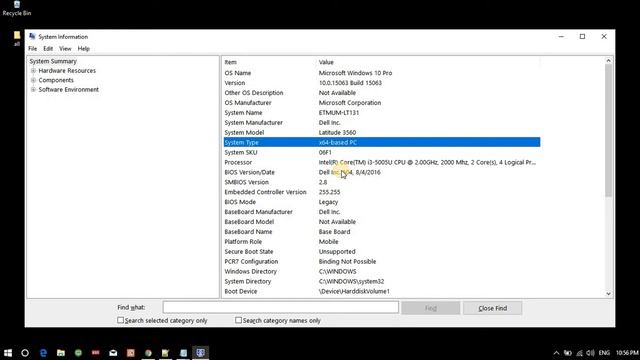Select the PCR7 Configuration row
Viewport: 640px width, 360px height.
(x=382, y=262)
